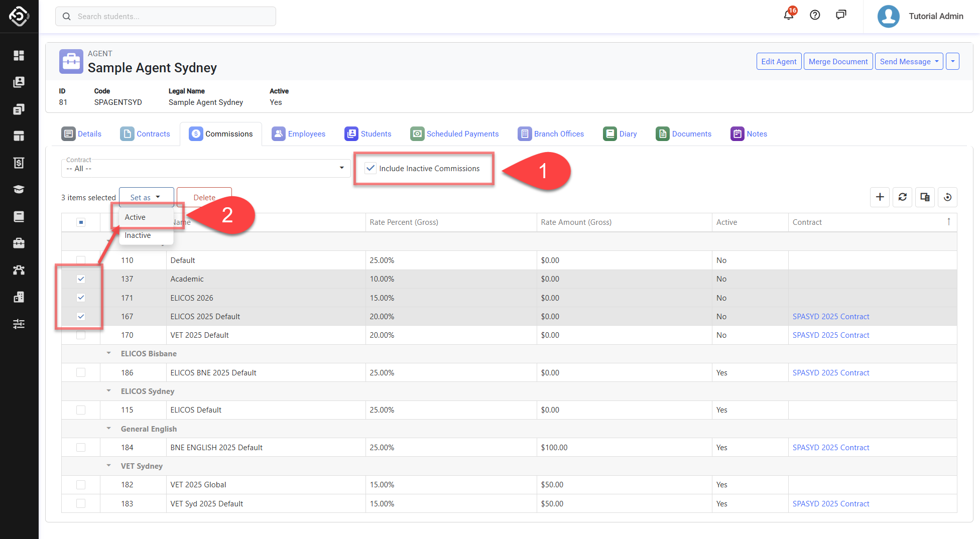Sort by the Rate Percent (Gross) column header
Screen dimensions: 980x539
pos(404,222)
